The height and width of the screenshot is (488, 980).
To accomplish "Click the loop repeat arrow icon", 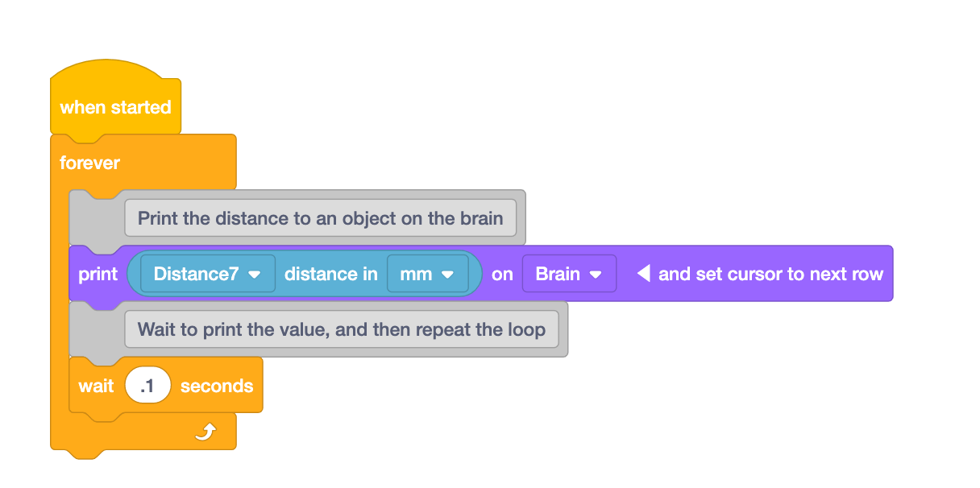I will [204, 432].
